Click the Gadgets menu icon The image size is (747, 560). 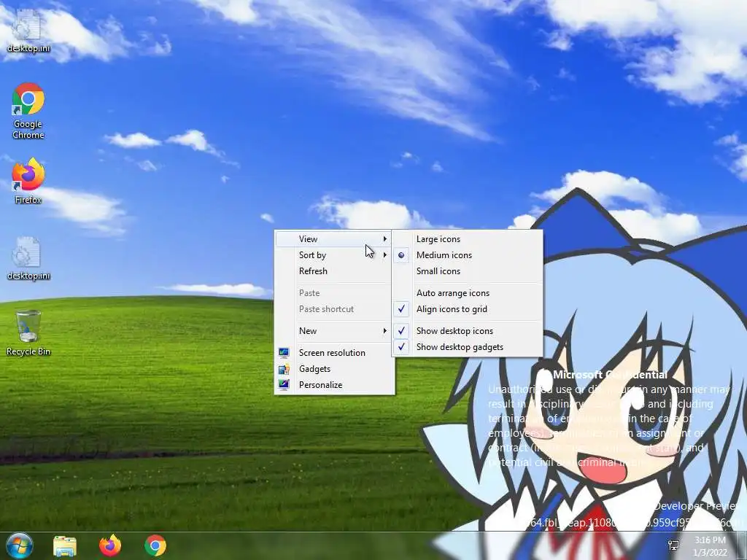tap(284, 368)
